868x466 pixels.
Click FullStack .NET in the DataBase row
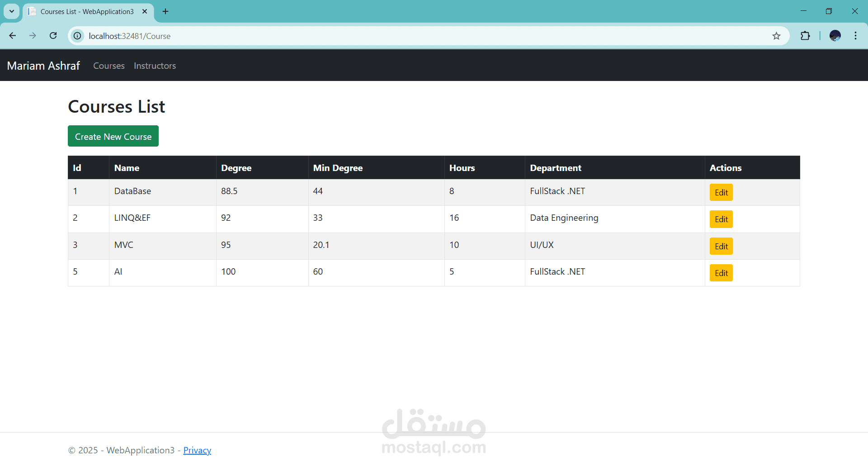(557, 191)
